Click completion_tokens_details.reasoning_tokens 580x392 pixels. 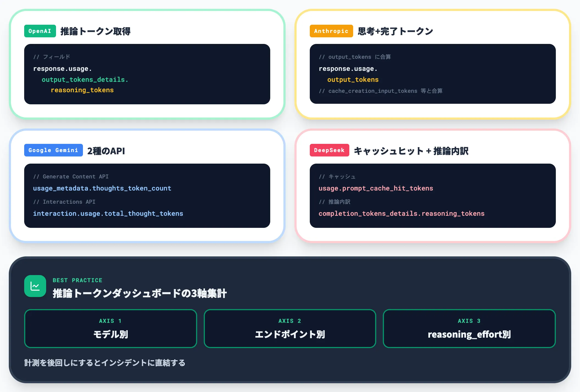[401, 214]
